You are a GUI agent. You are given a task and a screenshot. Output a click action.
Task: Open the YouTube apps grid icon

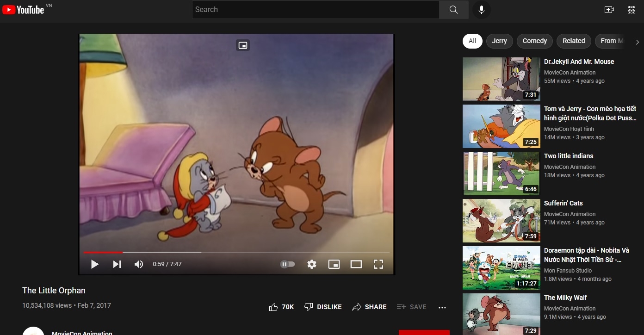631,9
